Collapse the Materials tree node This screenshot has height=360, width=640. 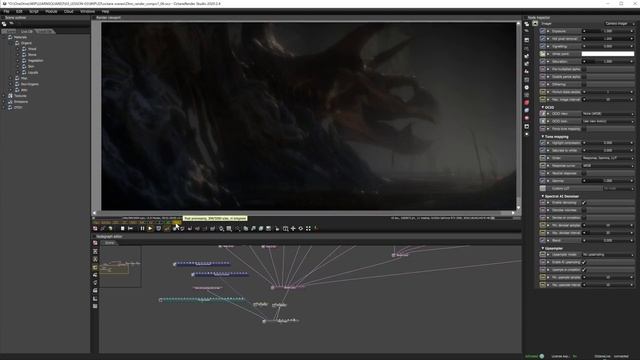tap(4, 37)
